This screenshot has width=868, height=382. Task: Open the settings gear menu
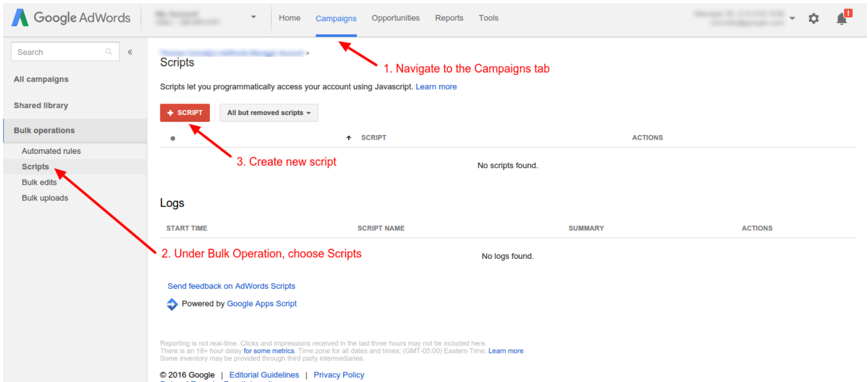click(x=814, y=19)
